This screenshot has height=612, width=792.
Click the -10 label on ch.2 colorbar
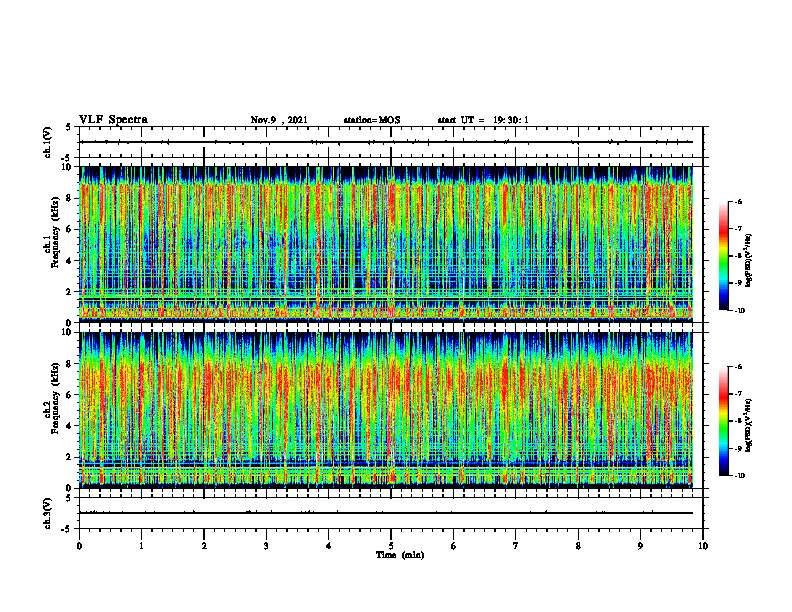click(x=739, y=475)
